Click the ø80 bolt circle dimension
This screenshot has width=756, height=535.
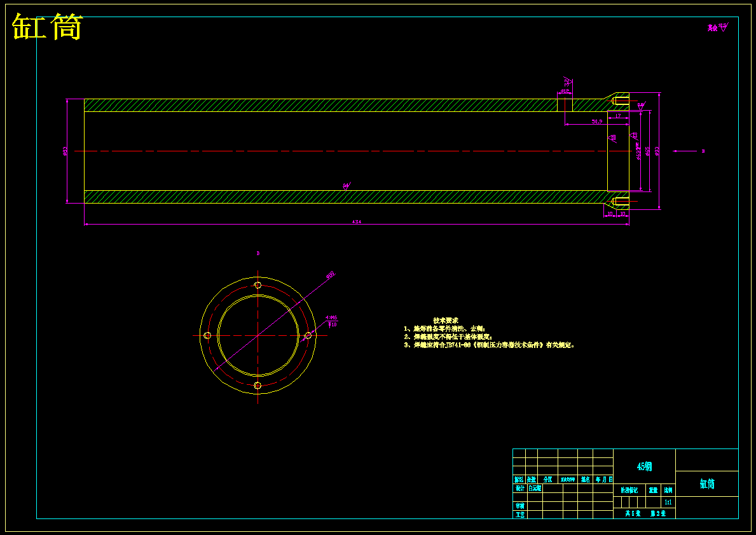point(330,275)
